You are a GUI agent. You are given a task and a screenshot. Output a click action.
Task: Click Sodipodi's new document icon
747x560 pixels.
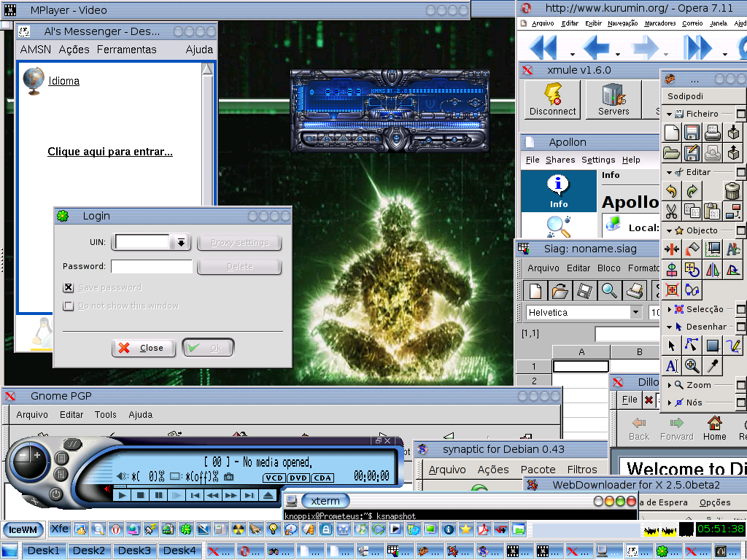[672, 133]
